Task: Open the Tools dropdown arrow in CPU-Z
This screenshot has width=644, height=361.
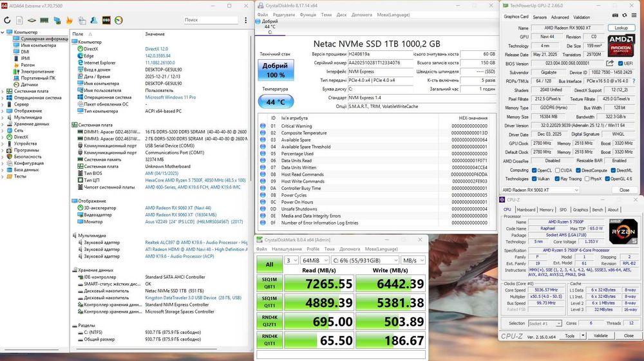Action: coord(582,335)
